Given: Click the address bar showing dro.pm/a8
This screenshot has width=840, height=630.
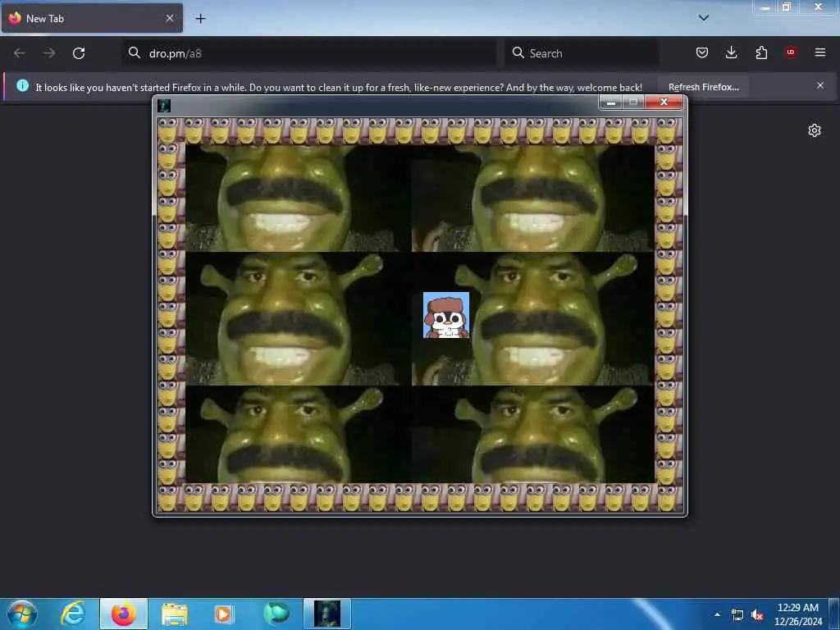Looking at the screenshot, I should point(309,53).
